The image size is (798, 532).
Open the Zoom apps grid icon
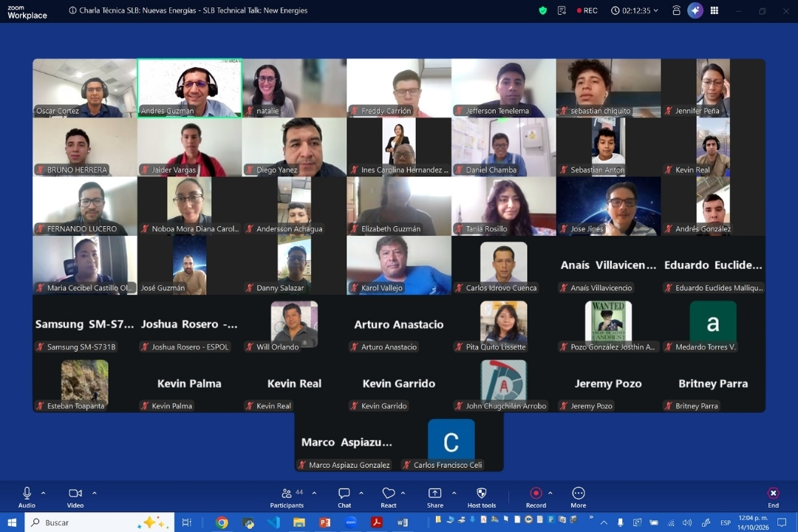click(x=715, y=10)
